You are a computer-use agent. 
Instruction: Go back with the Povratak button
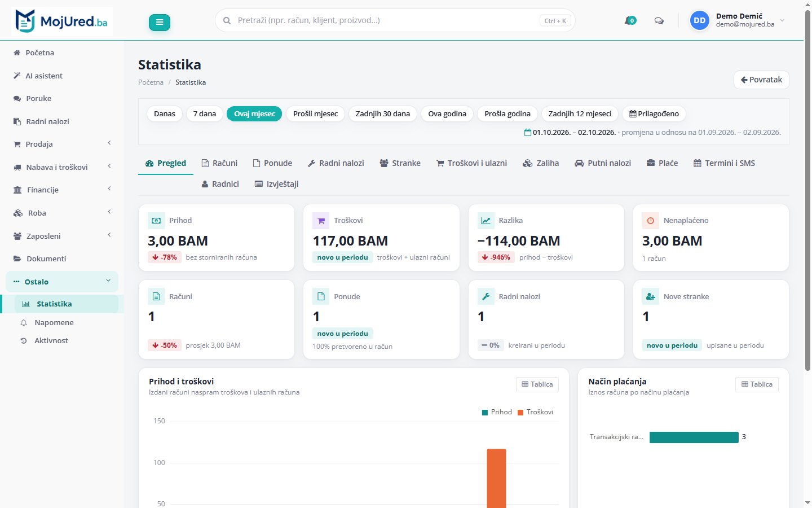click(761, 80)
